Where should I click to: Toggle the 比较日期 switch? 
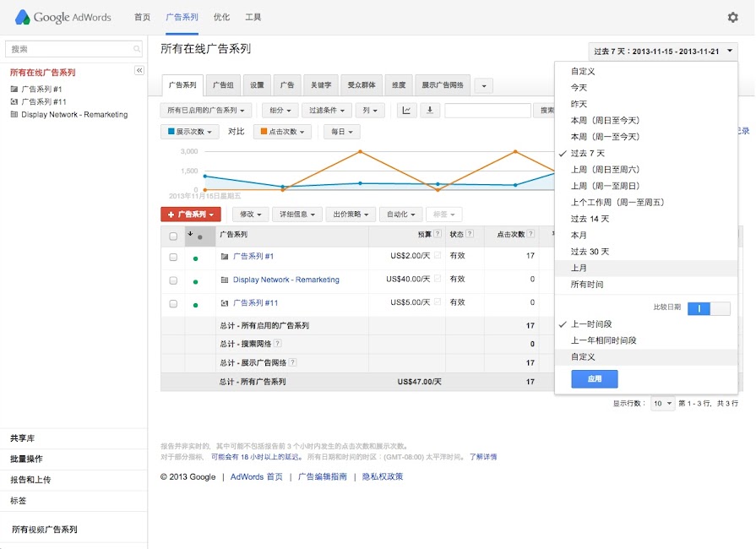[x=709, y=309]
